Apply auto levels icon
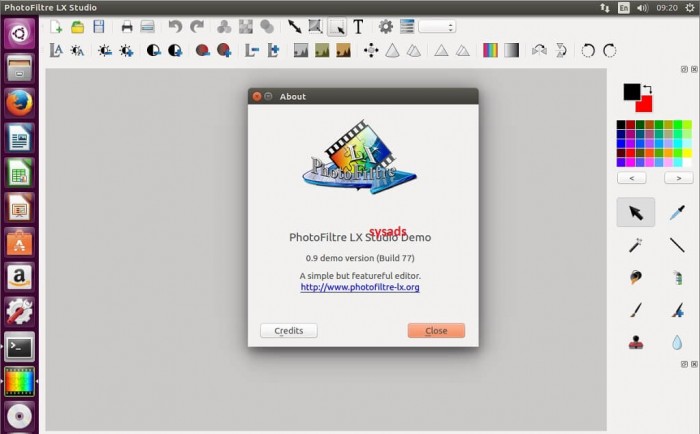Viewport: 700px width, 434px height. coord(56,50)
